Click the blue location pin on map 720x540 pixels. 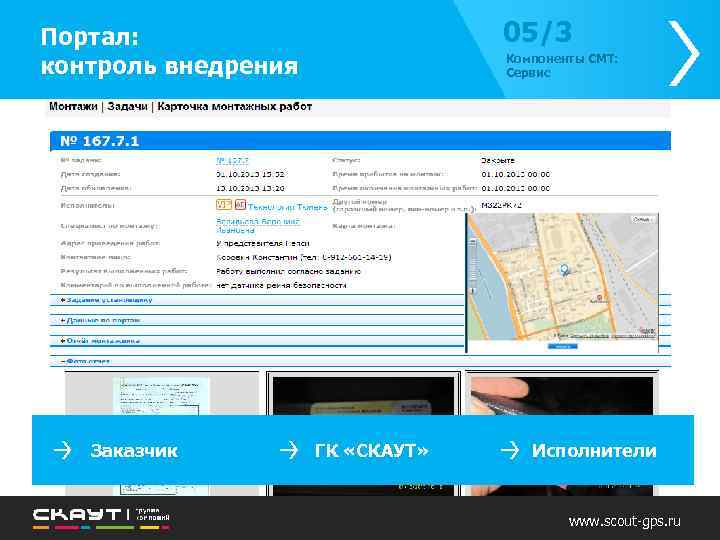click(565, 270)
